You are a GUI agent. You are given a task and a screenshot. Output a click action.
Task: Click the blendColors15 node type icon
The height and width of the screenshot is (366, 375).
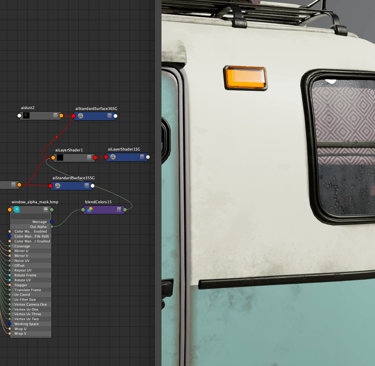tap(89, 210)
